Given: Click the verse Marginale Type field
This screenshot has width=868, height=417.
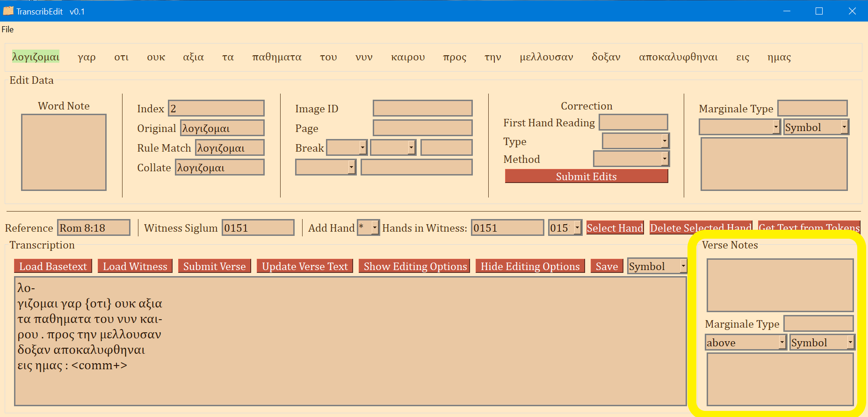Looking at the screenshot, I should coord(818,323).
